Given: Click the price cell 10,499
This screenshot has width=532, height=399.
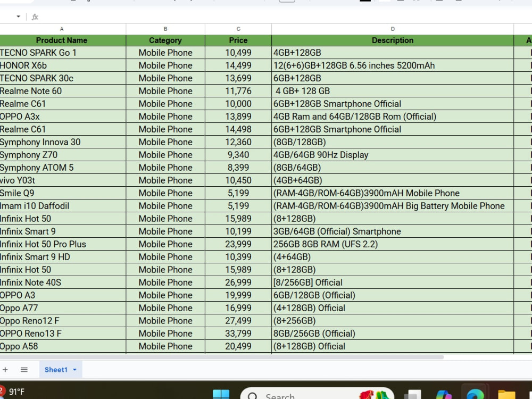Looking at the screenshot, I should (238, 53).
